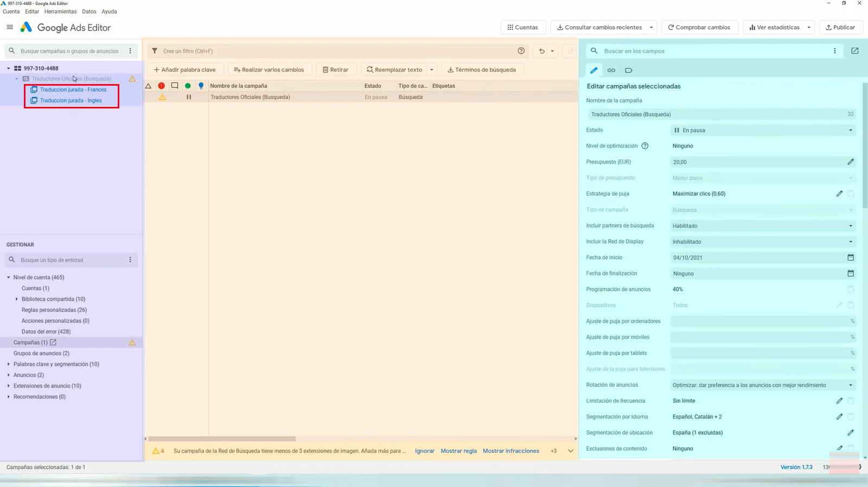The height and width of the screenshot is (487, 868).
Task: Click the Ignorar link
Action: [425, 451]
